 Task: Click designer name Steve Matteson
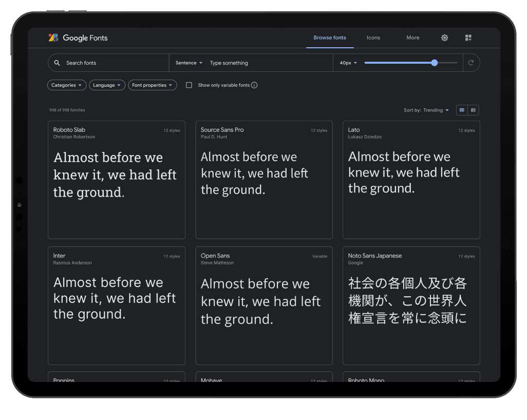(217, 263)
